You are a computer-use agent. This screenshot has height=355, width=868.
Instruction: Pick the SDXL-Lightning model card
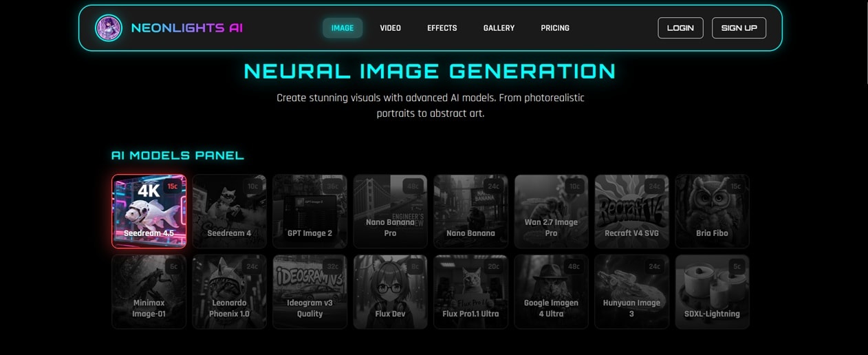(713, 292)
